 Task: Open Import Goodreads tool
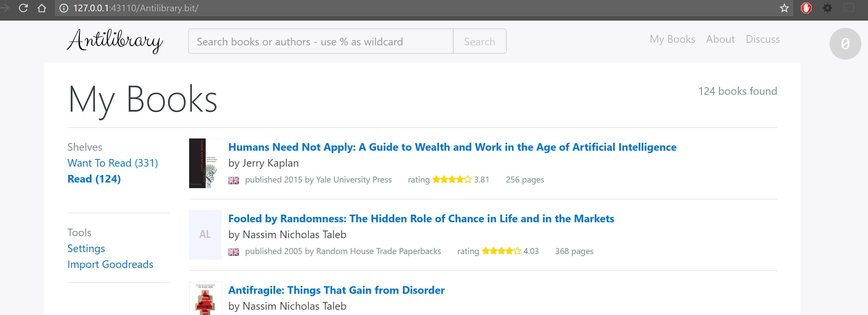tap(110, 264)
